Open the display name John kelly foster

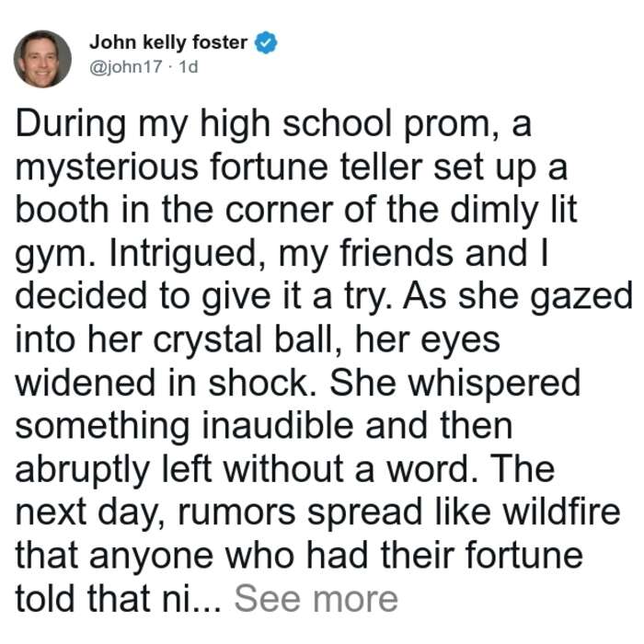(168, 42)
